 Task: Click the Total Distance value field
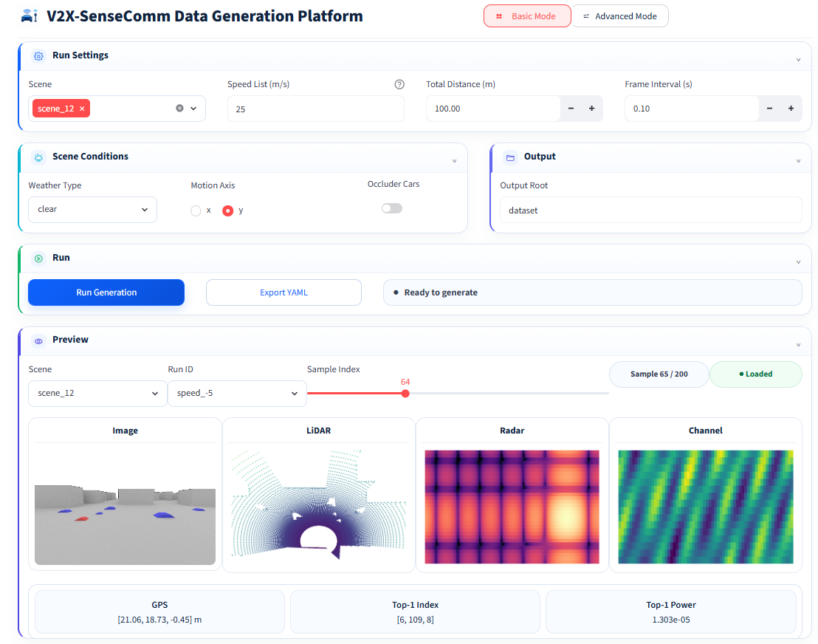493,109
